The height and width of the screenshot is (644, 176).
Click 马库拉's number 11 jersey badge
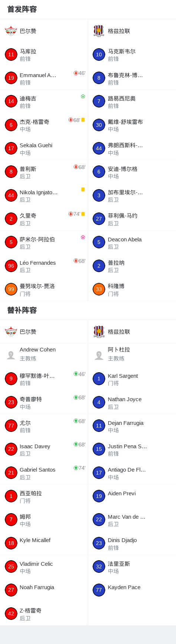point(11,55)
